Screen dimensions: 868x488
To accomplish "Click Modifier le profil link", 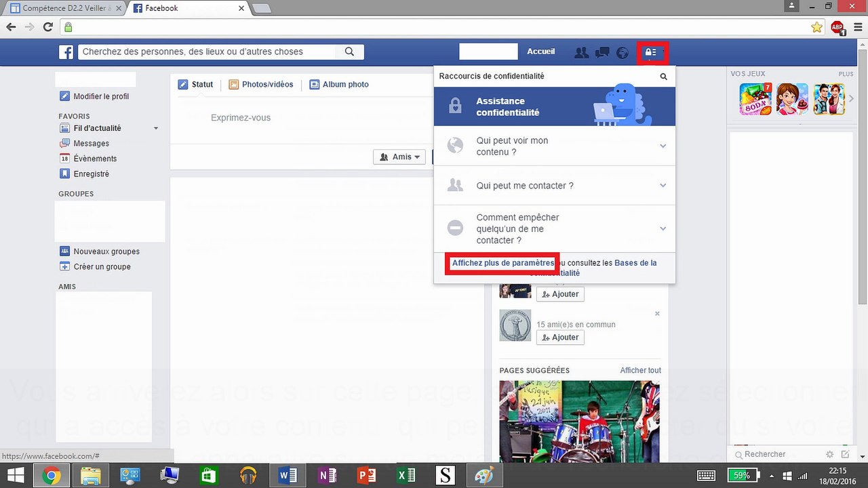I will pyautogui.click(x=94, y=96).
